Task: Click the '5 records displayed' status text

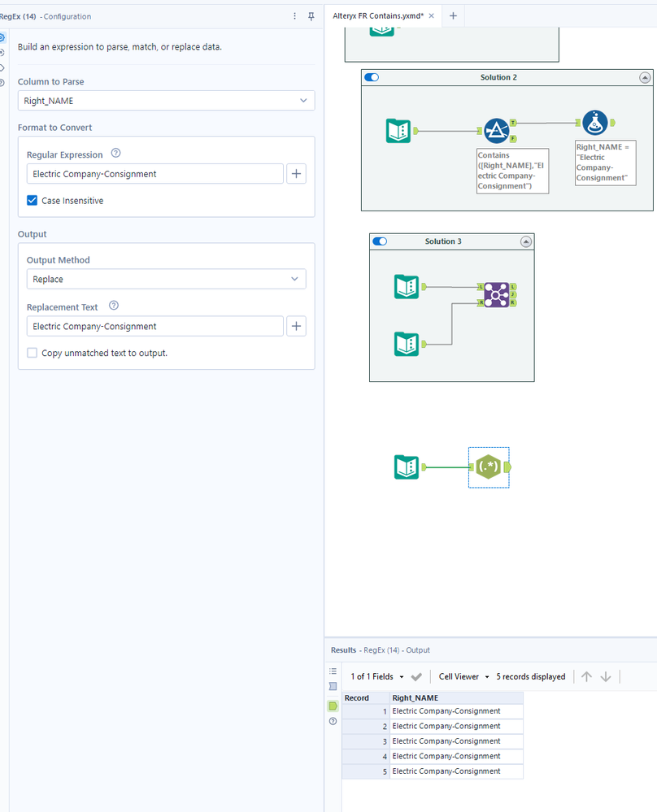Action: [531, 677]
